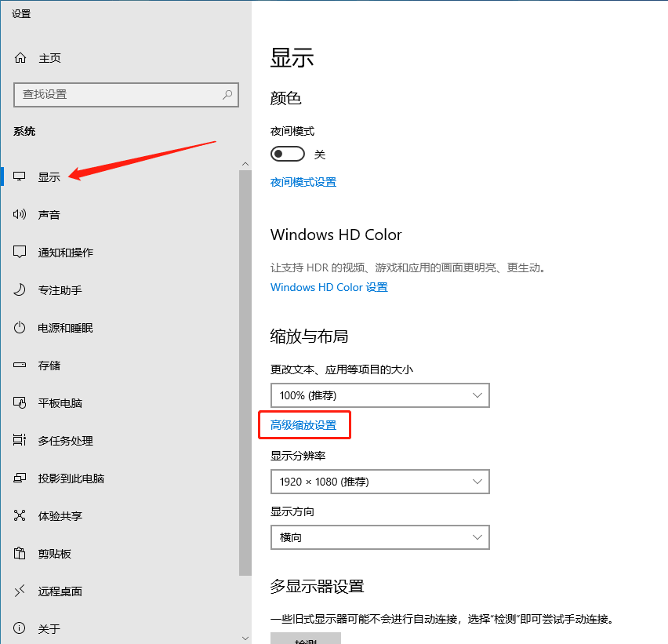Click the power and sleep icon
Viewport: 668px width, 644px height.
coord(20,328)
